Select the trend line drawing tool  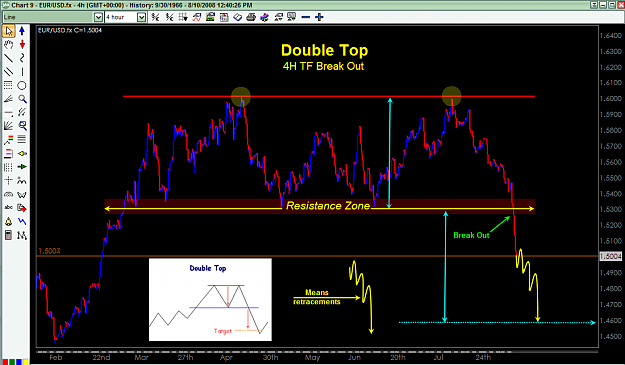(x=9, y=58)
